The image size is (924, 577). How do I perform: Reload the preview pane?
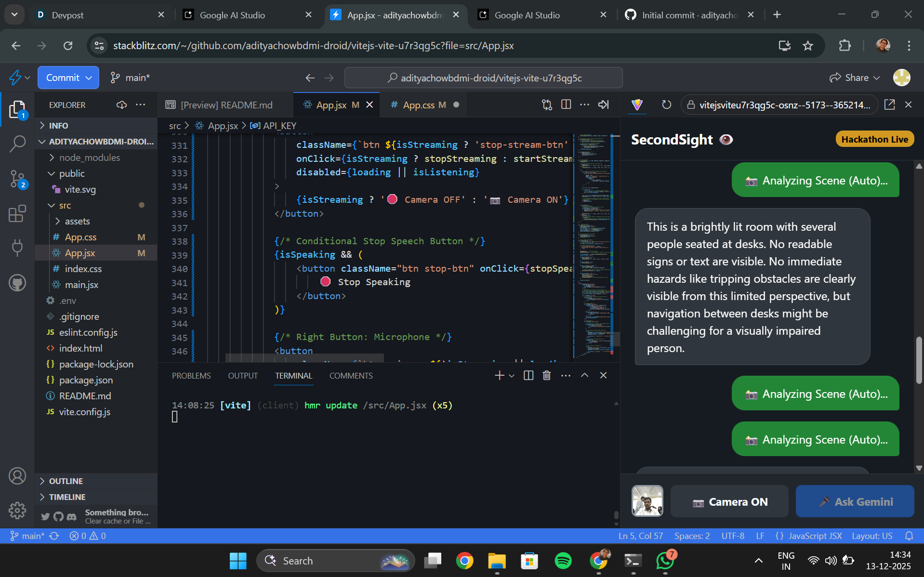[666, 105]
